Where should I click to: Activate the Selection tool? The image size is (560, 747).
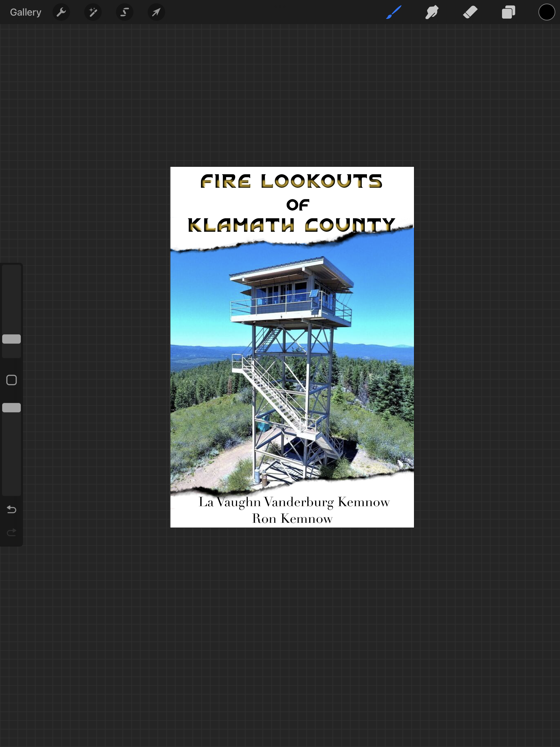[x=125, y=13]
